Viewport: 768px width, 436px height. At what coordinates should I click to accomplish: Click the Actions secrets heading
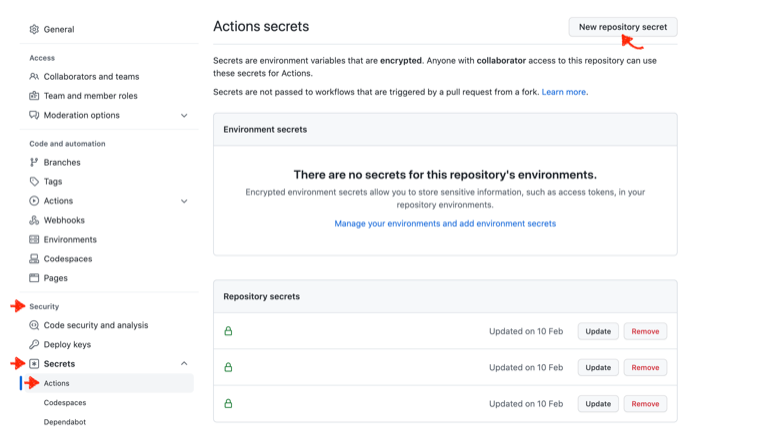(261, 26)
